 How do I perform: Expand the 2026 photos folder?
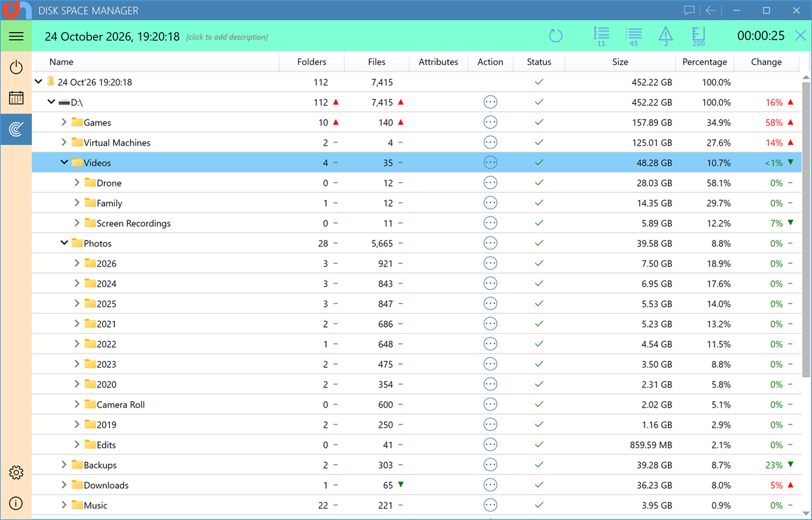coord(77,263)
